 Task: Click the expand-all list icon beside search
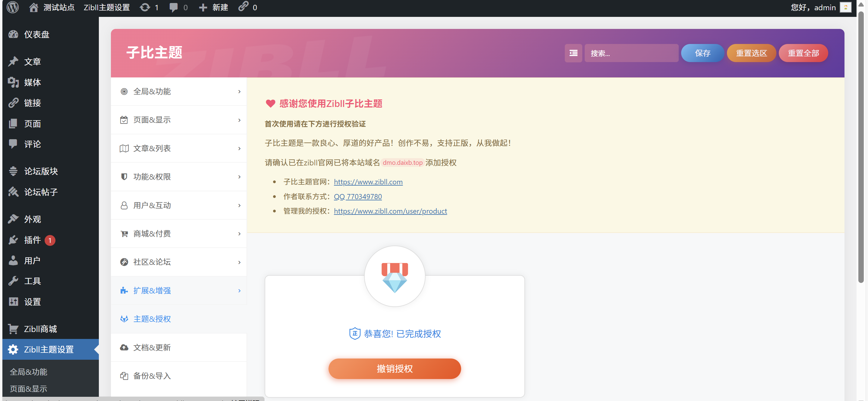point(573,53)
